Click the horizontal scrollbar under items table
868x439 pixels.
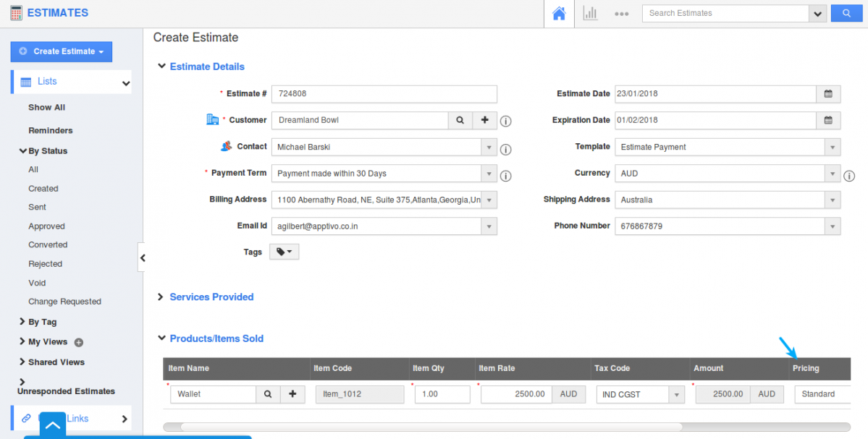point(431,427)
